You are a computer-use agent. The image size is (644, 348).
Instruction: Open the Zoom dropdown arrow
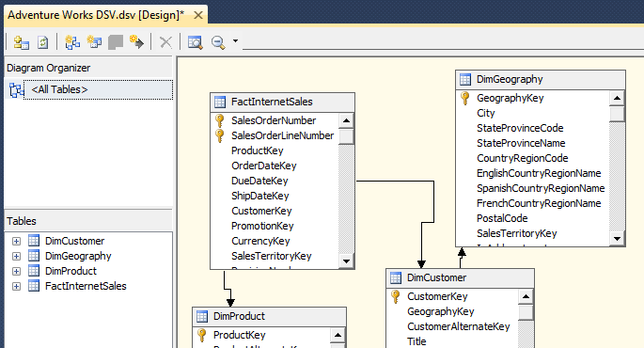click(x=235, y=41)
